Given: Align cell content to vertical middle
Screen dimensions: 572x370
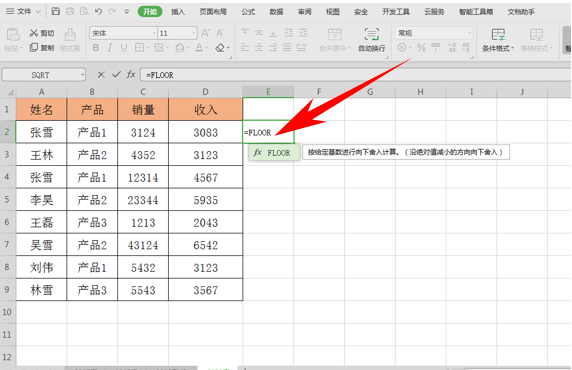Looking at the screenshot, I should (259, 33).
